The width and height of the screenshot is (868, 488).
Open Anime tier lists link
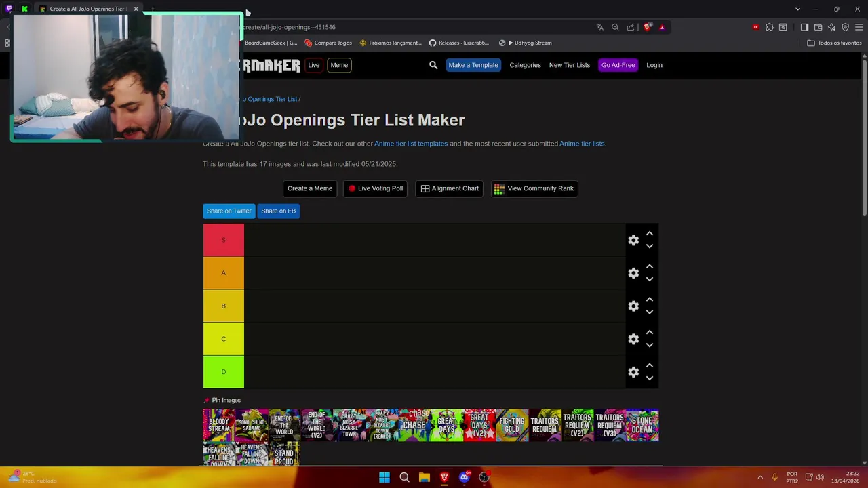pos(582,144)
